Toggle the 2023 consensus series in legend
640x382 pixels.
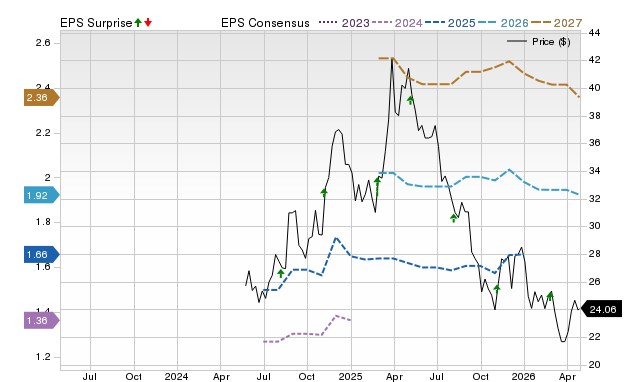(x=344, y=23)
